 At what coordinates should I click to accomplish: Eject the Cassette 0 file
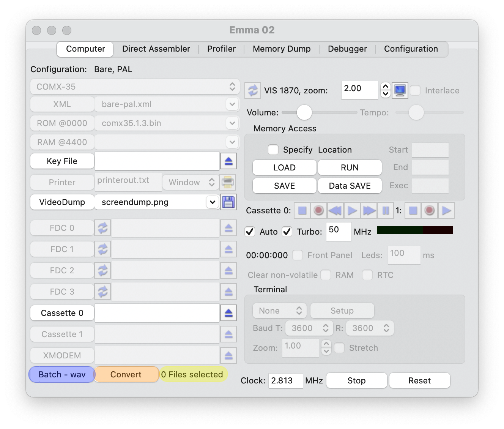[x=228, y=313]
